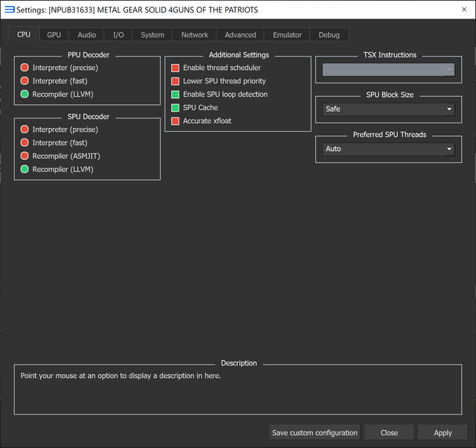This screenshot has width=476, height=448.
Task: Click the window title text
Action: pyautogui.click(x=137, y=10)
